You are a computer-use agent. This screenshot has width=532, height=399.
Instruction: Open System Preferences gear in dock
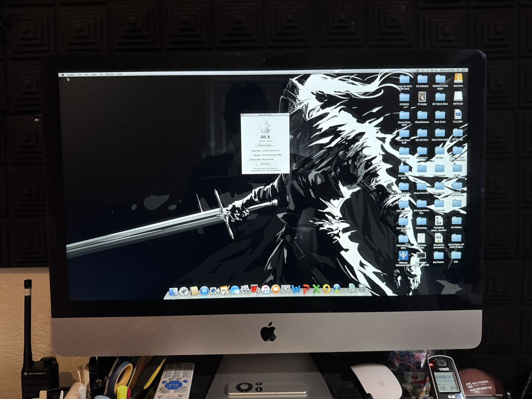286,290
